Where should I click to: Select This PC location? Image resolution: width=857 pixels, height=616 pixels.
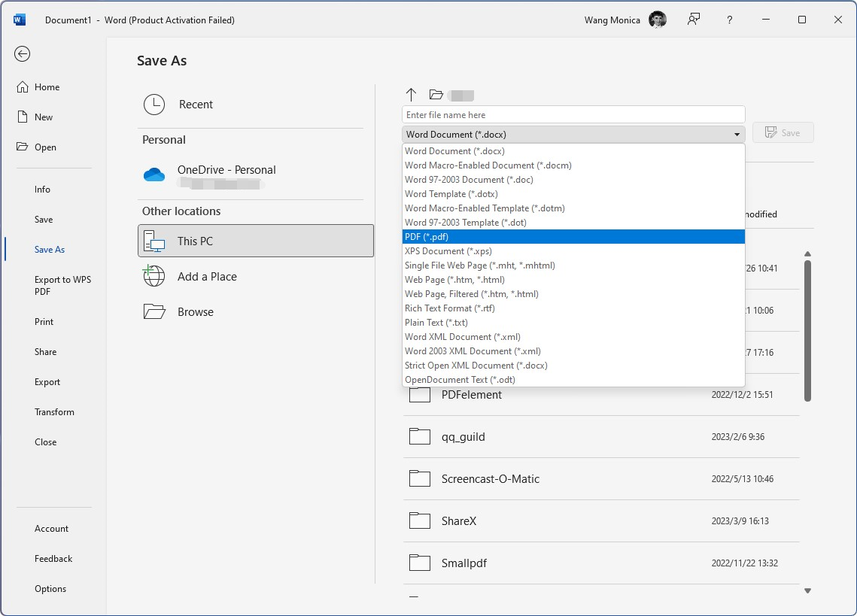pyautogui.click(x=256, y=241)
